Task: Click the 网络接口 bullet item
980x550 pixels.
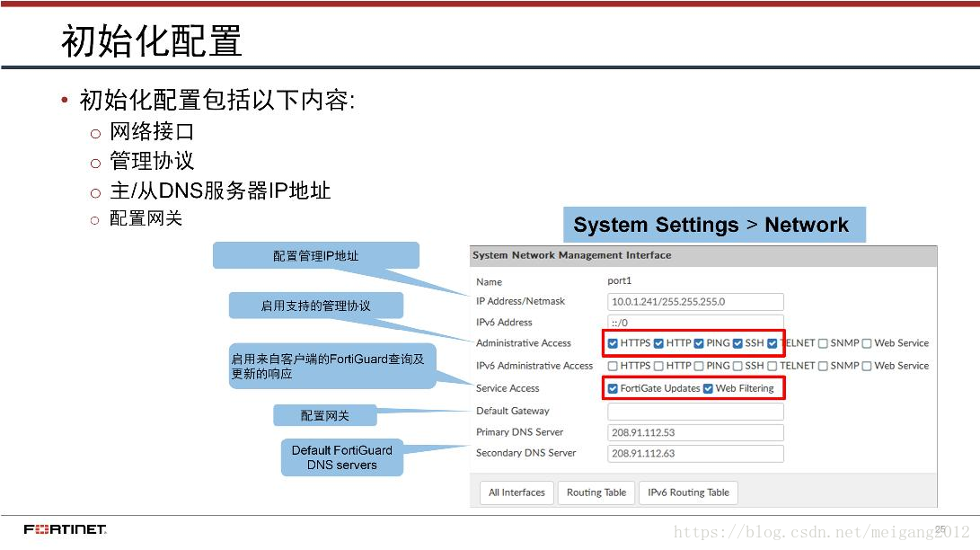Action: pyautogui.click(x=152, y=131)
